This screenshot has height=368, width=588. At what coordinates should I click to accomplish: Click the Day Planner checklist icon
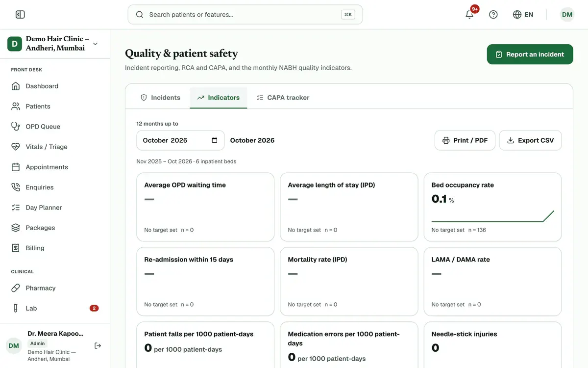[x=16, y=208]
